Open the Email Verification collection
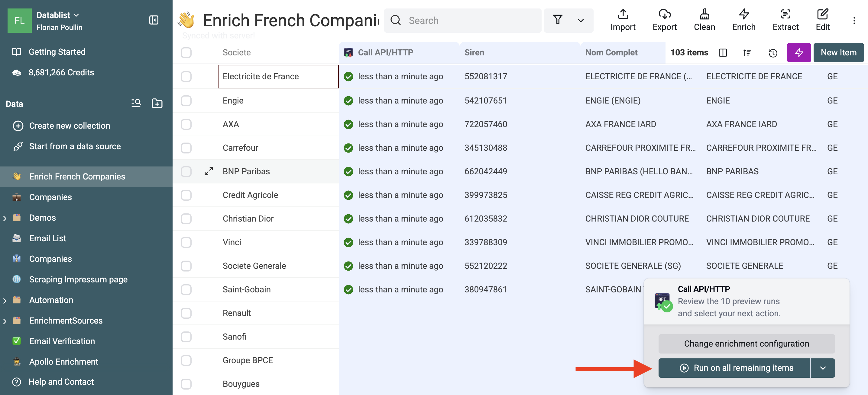Image resolution: width=868 pixels, height=395 pixels. click(62, 341)
